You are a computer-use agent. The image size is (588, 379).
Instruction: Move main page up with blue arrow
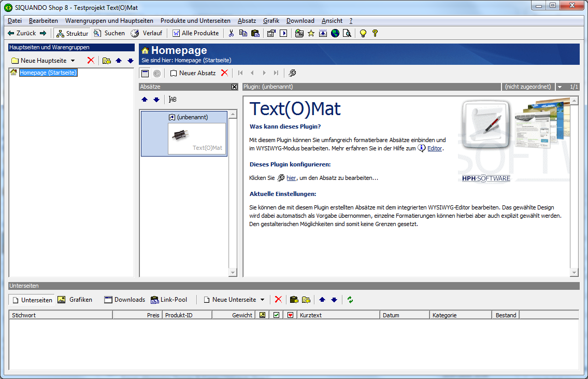[x=119, y=61]
